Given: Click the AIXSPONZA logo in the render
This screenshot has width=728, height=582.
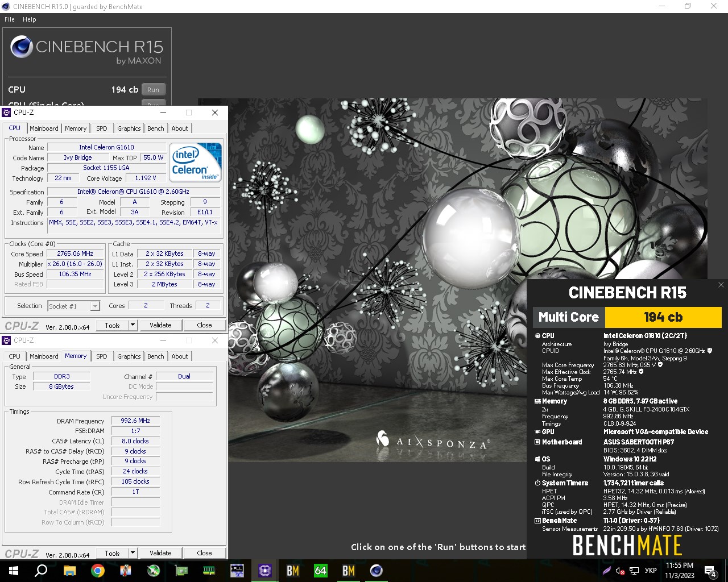Looking at the screenshot, I should pos(432,440).
